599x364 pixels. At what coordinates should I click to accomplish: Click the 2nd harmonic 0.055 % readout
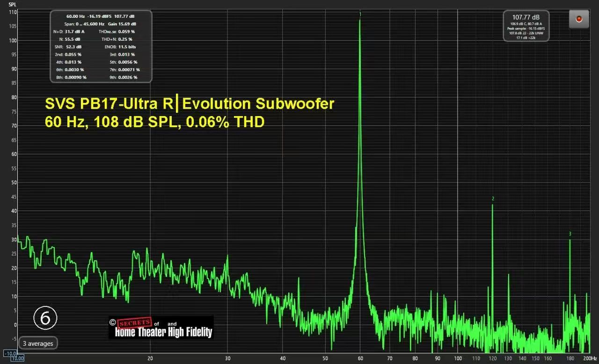coord(73,54)
